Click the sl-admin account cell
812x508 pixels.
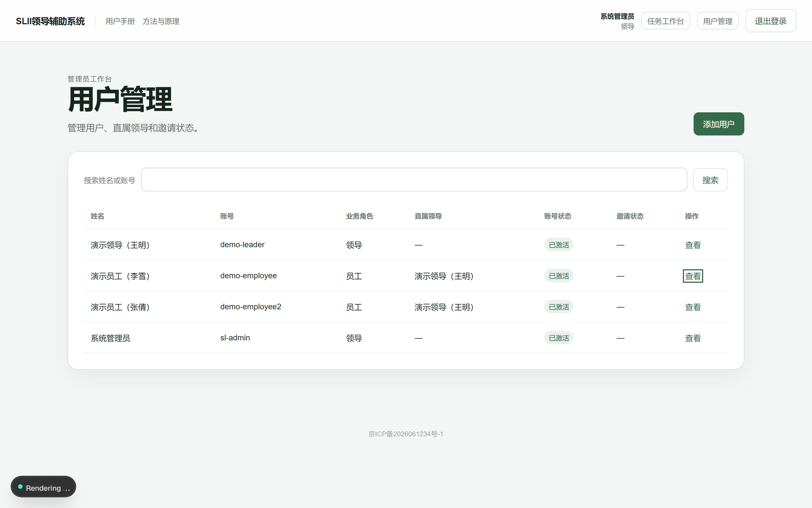point(235,338)
